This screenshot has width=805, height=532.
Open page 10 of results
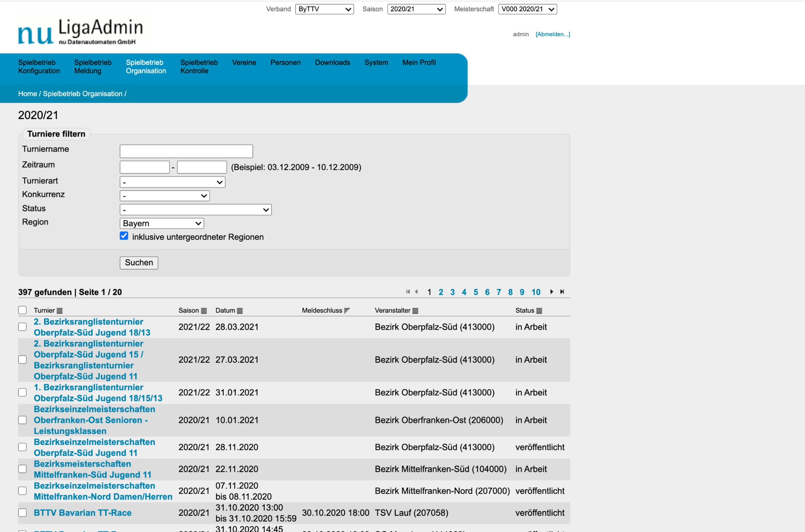click(536, 292)
